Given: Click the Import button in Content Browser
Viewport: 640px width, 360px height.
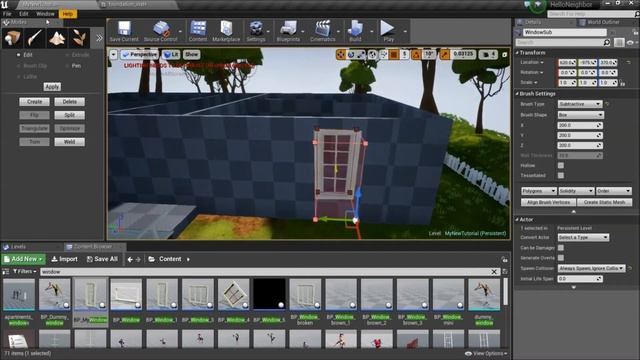Looking at the screenshot, I should pos(64,259).
